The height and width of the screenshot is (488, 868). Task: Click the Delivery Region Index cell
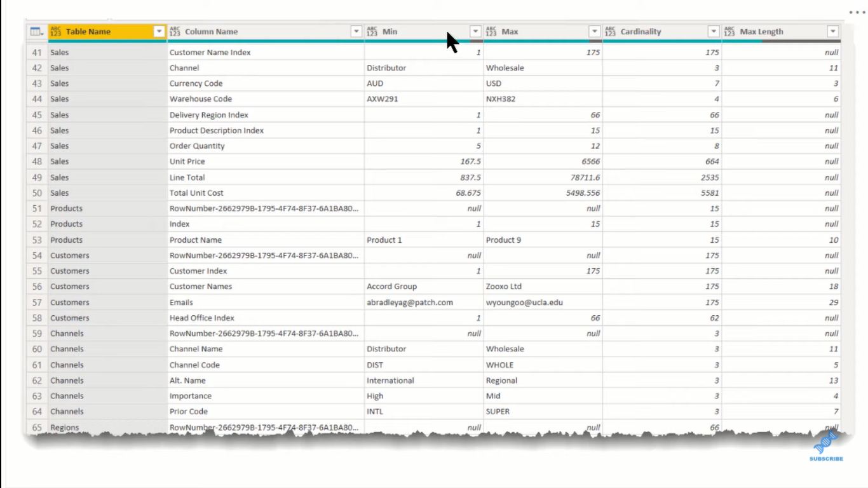[x=266, y=115]
